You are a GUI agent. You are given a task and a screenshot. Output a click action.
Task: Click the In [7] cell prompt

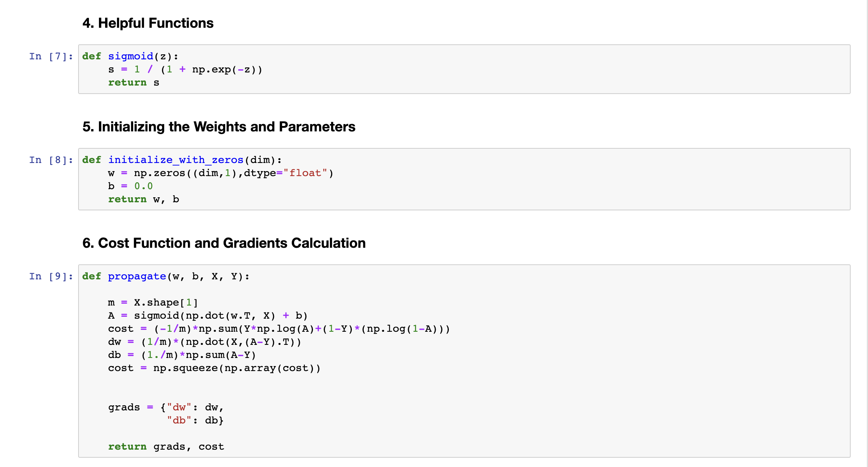tap(51, 57)
